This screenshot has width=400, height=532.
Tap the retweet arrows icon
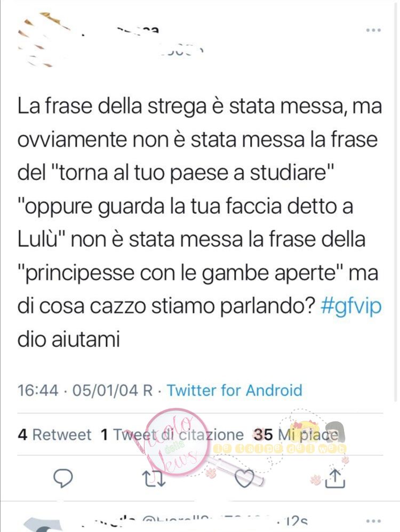154,478
